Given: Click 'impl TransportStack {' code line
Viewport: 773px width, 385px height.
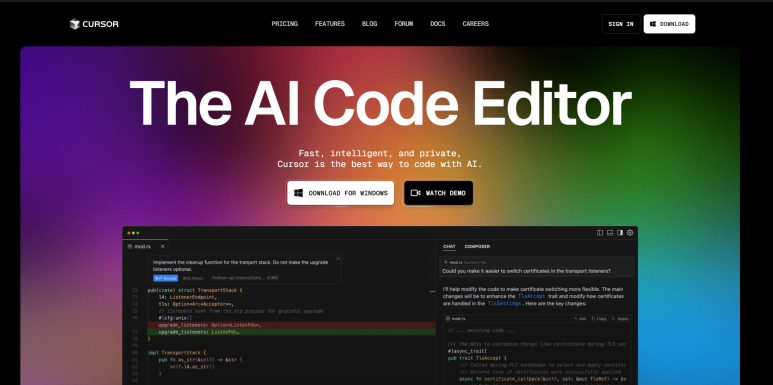Looking at the screenshot, I should pos(177,353).
